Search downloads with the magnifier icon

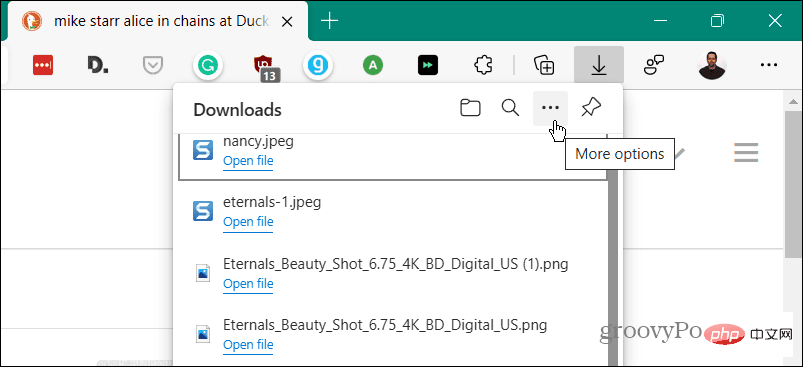[x=510, y=109]
